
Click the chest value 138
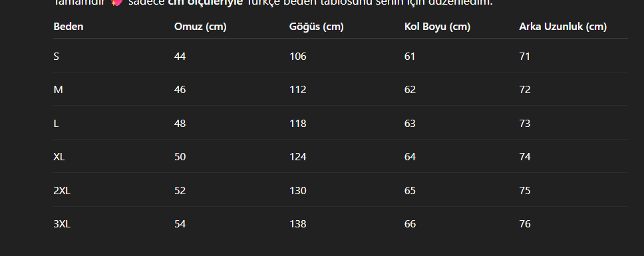(x=298, y=224)
